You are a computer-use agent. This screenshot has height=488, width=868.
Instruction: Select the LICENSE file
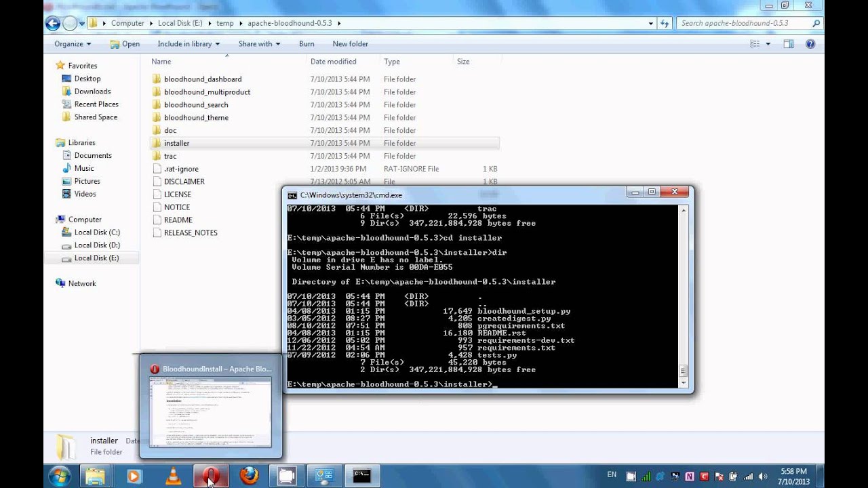pyautogui.click(x=177, y=195)
